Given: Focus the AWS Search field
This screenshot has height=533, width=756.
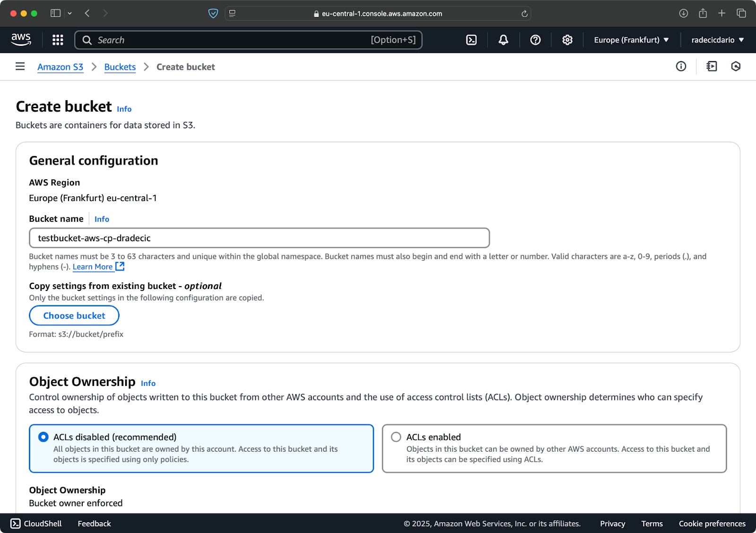Looking at the screenshot, I should [x=249, y=40].
